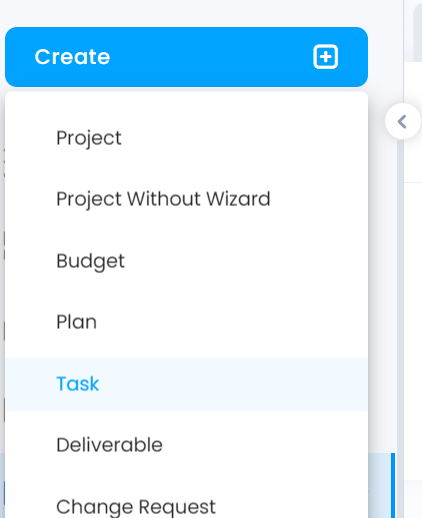Click the highlighted Task menu option
The height and width of the screenshot is (518, 422).
[x=186, y=384]
